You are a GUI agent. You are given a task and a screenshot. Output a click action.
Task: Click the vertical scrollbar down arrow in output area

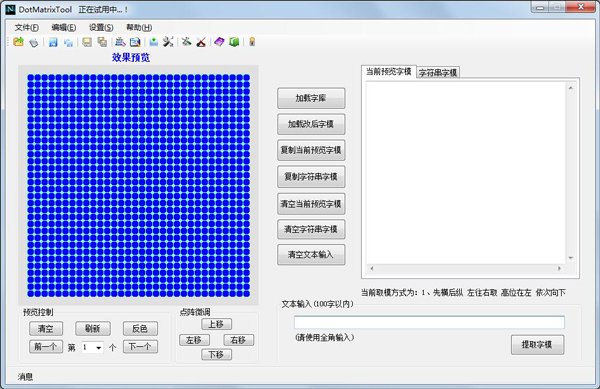point(571,258)
